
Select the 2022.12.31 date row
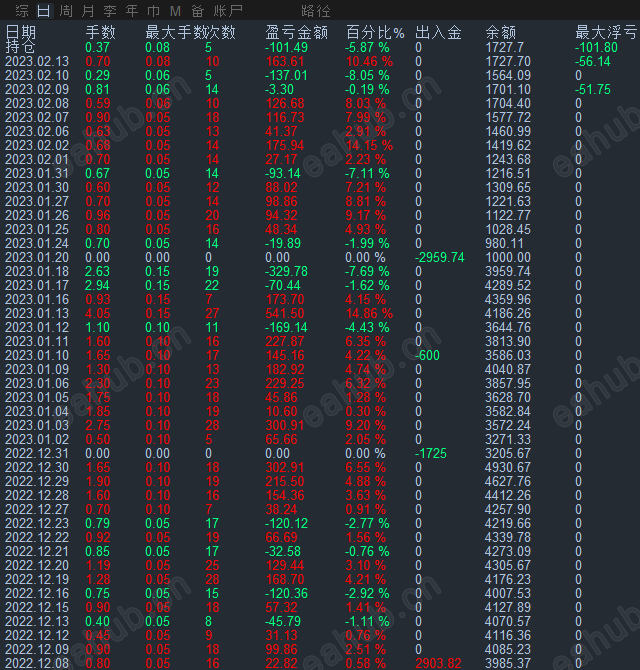click(37, 453)
